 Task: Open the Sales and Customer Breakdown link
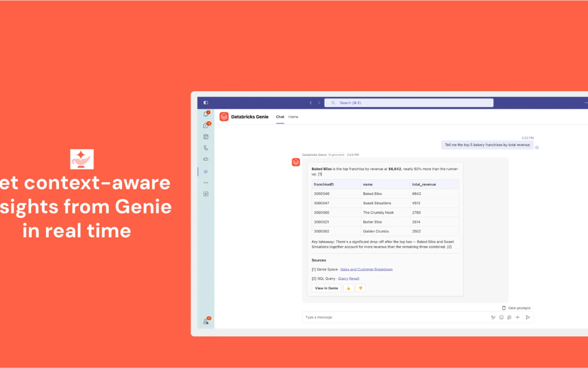[366, 269]
